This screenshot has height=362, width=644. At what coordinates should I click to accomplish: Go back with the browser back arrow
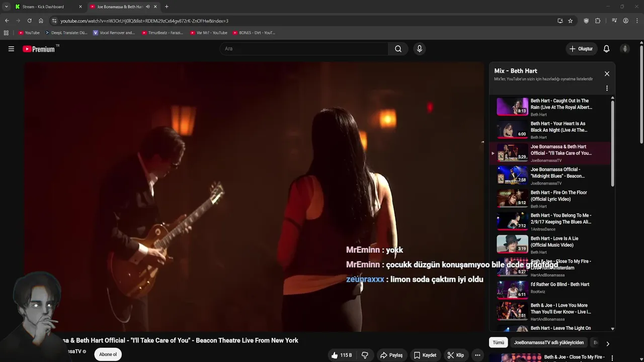coord(7,21)
